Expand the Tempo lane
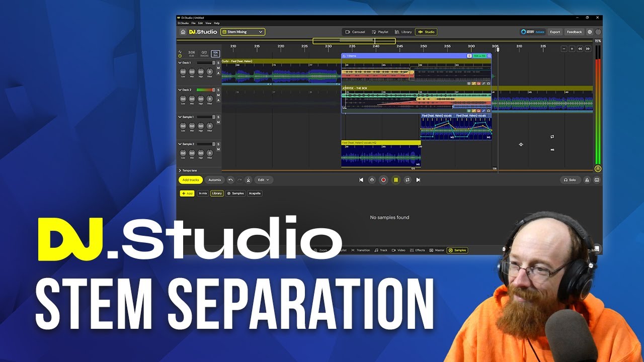The width and height of the screenshot is (644, 362). (x=180, y=170)
